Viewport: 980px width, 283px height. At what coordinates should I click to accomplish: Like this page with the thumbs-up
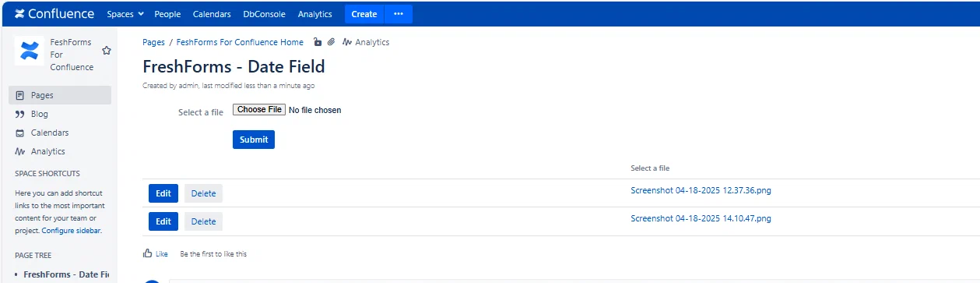[156, 253]
